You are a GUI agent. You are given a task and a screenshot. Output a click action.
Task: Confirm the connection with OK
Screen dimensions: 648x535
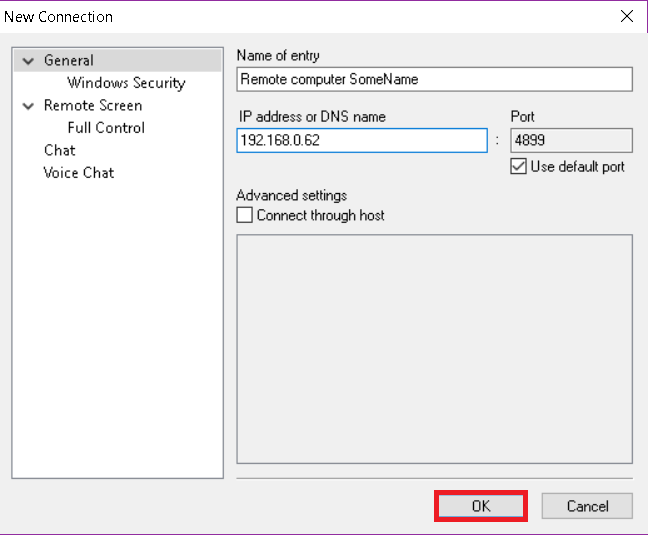(481, 506)
